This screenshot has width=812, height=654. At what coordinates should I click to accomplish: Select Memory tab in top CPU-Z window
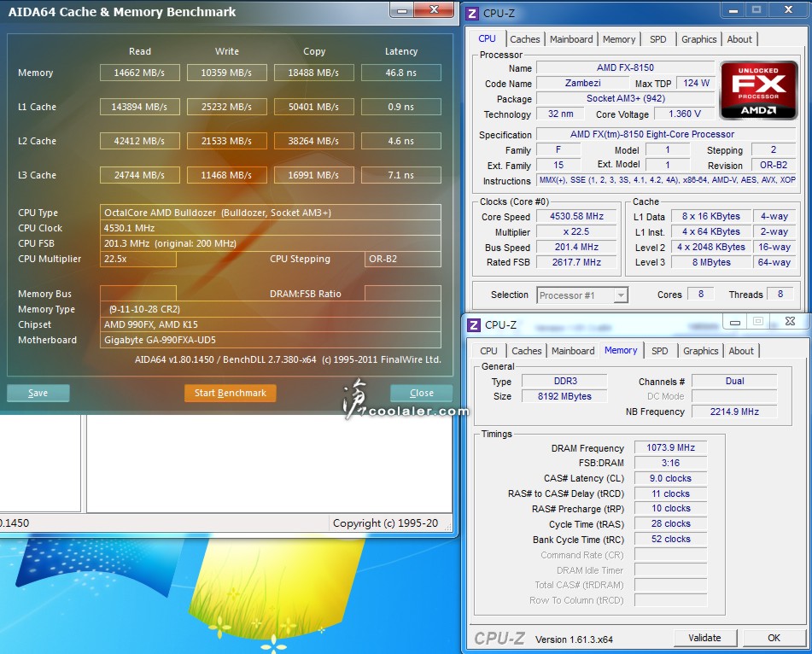coord(619,39)
